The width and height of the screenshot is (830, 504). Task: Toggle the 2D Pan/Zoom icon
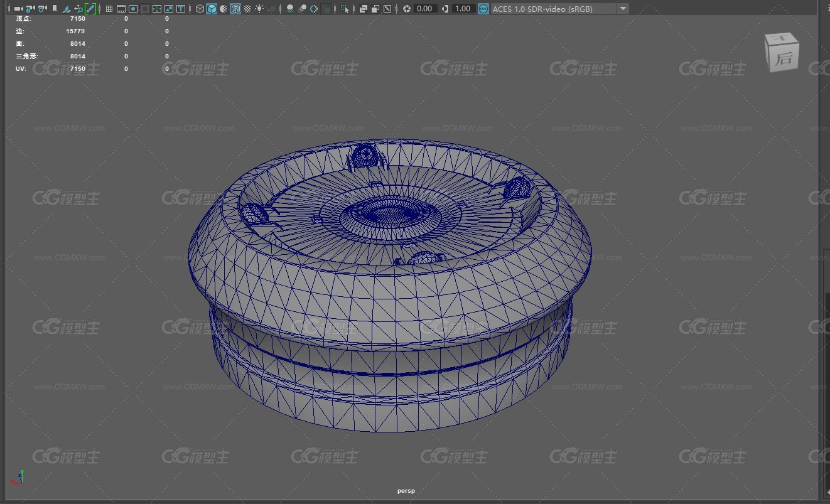pyautogui.click(x=78, y=9)
